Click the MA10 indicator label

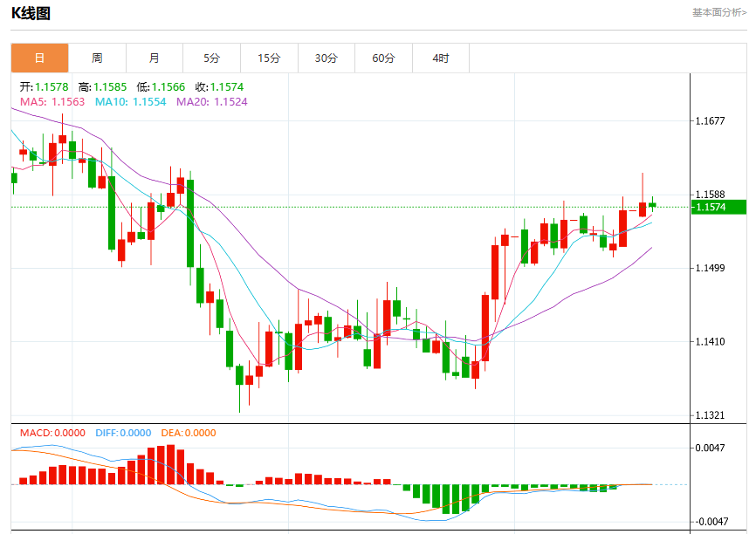click(131, 102)
